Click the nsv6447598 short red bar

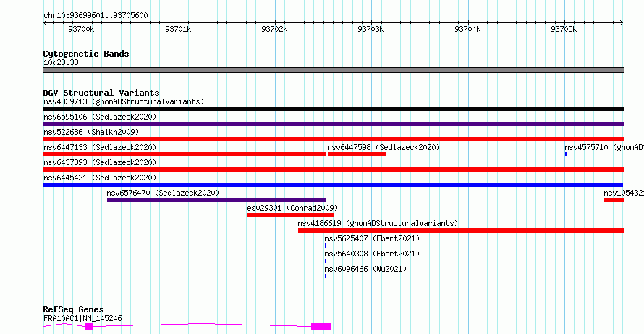coord(357,154)
